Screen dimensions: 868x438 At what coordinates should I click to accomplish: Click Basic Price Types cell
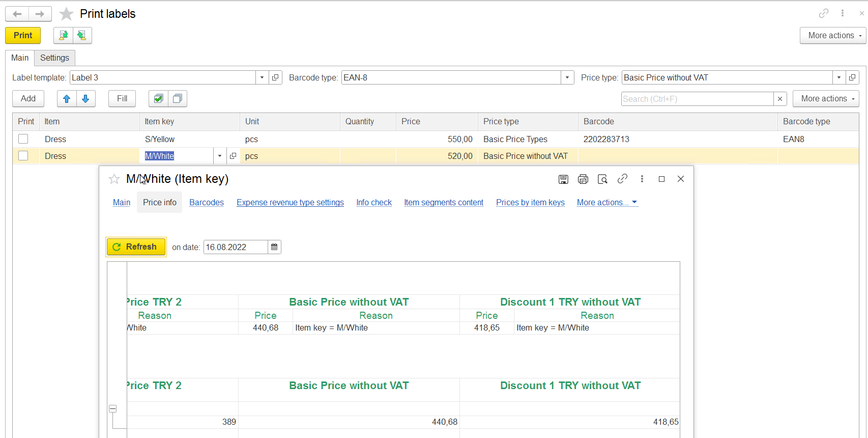click(x=528, y=139)
